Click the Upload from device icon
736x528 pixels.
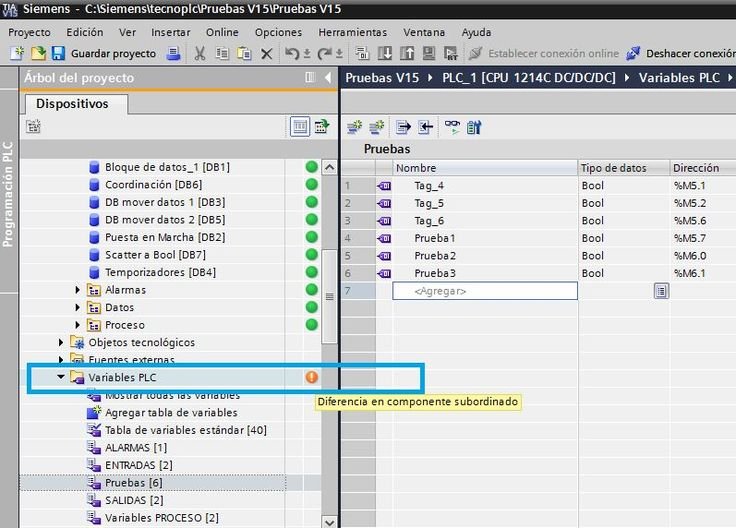[407, 53]
